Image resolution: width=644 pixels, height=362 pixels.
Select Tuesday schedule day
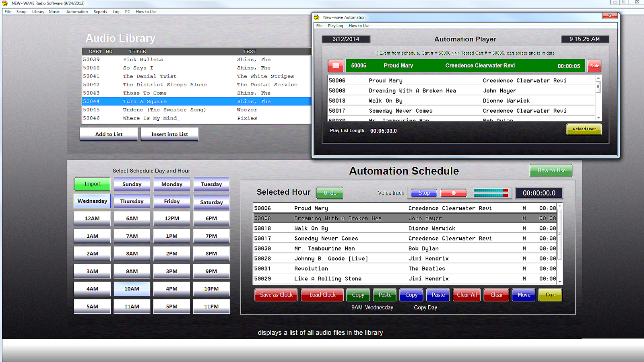click(211, 184)
